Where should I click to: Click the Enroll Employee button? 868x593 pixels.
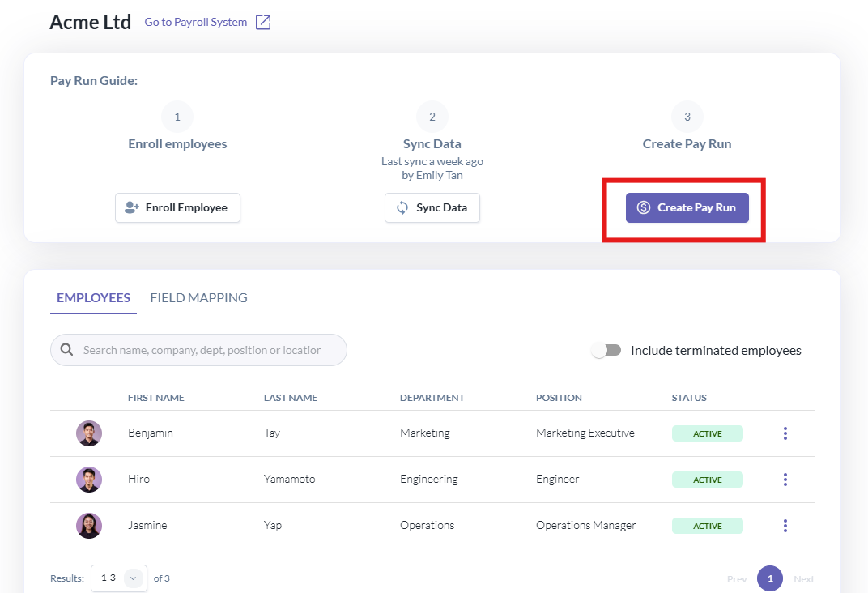pyautogui.click(x=177, y=207)
